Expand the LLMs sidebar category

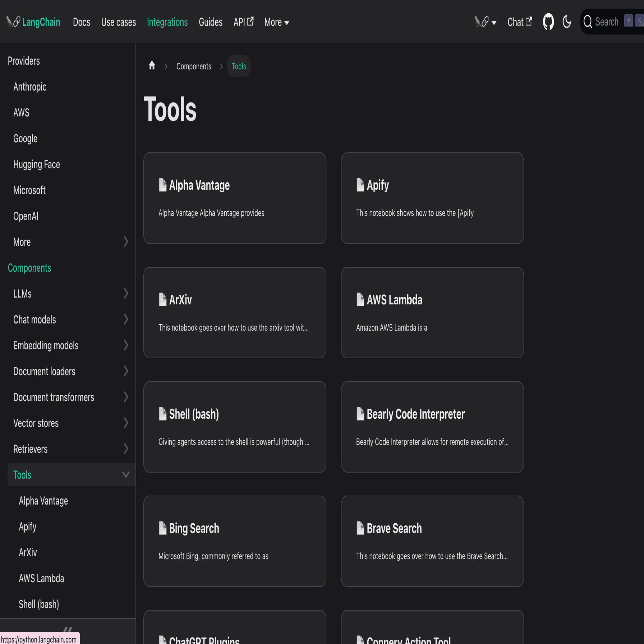(x=125, y=294)
